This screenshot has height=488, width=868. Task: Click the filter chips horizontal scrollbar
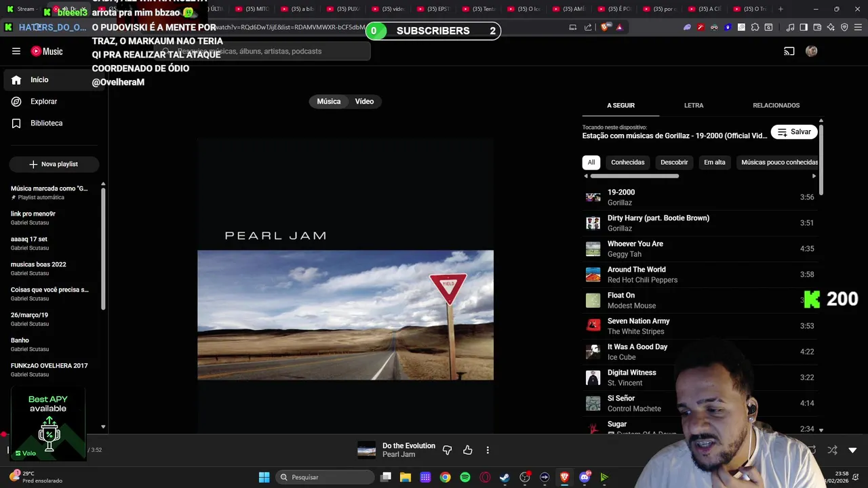click(x=635, y=176)
